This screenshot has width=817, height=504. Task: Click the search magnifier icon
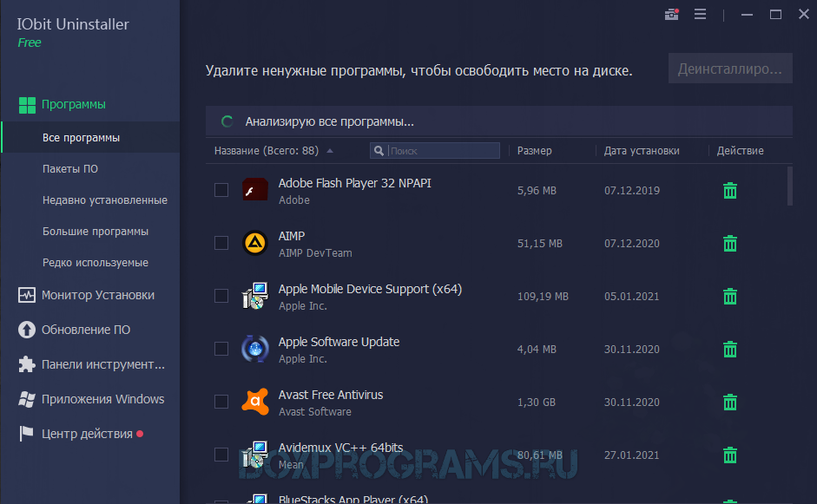point(379,151)
